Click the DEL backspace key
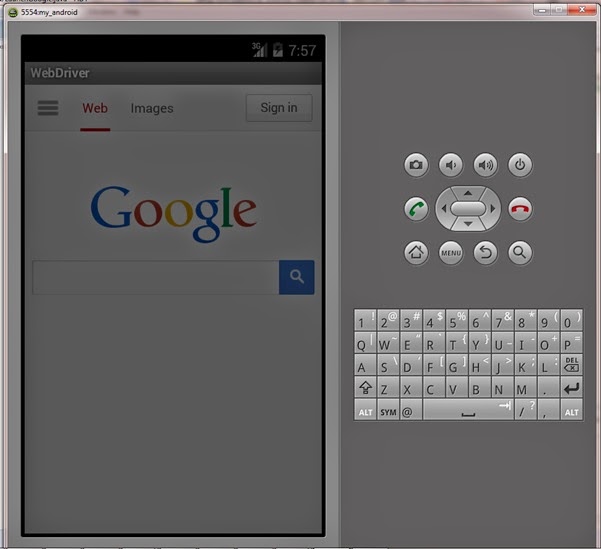This screenshot has width=601, height=549. click(x=571, y=365)
